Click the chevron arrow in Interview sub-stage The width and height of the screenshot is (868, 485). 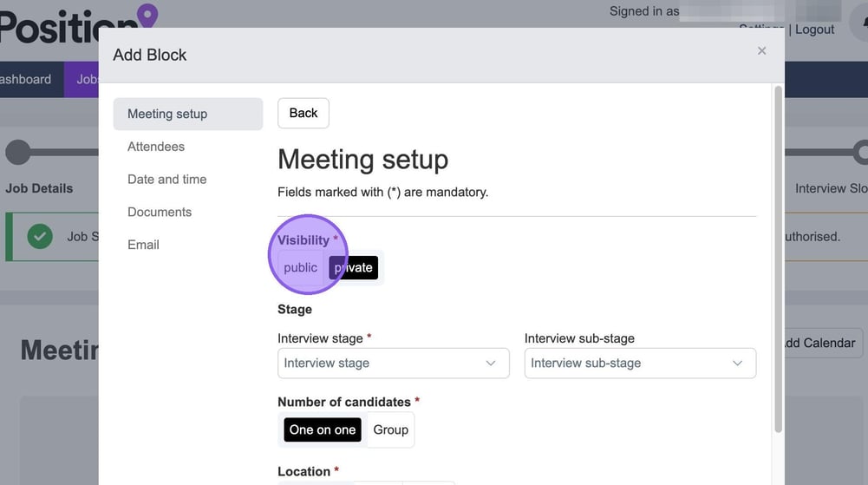[x=738, y=364]
